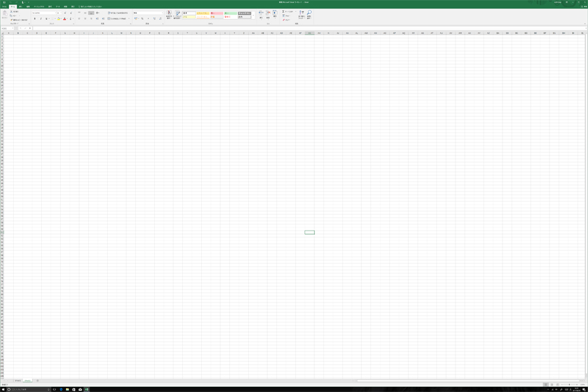
Task: Open the font color dropdown arrow
Action: (x=67, y=19)
